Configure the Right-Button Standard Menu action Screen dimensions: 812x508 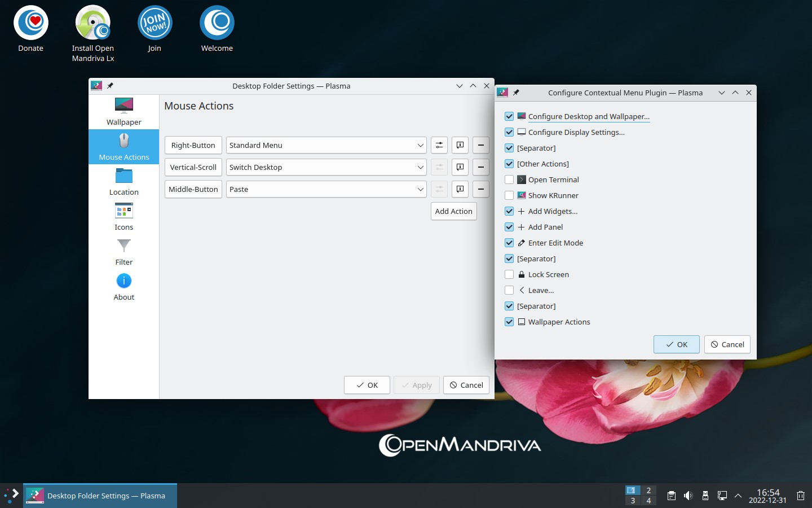click(439, 145)
